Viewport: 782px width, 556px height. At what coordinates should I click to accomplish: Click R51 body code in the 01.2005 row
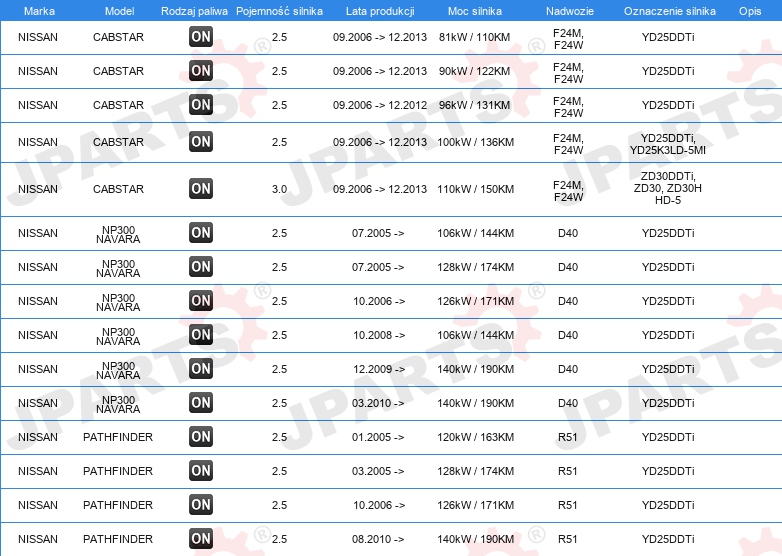[x=568, y=437]
